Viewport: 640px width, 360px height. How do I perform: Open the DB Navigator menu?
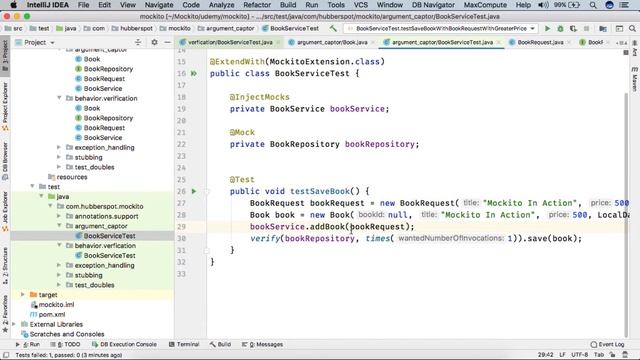pyautogui.click(x=433, y=5)
